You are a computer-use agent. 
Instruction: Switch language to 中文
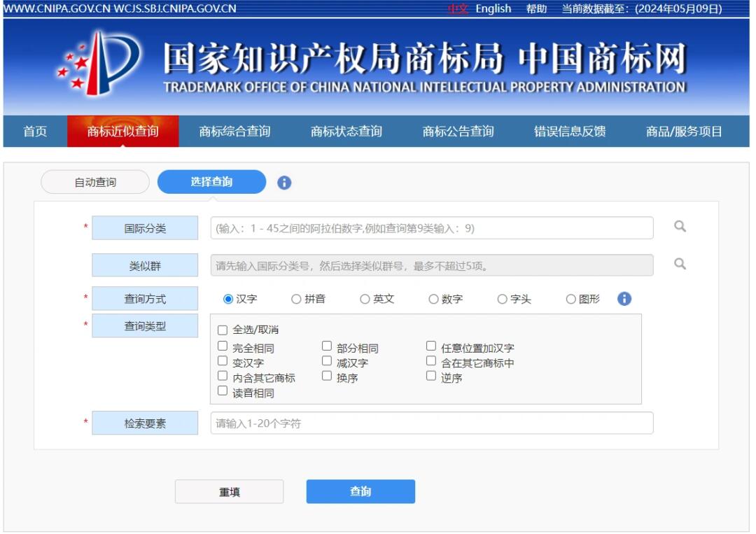coord(458,8)
